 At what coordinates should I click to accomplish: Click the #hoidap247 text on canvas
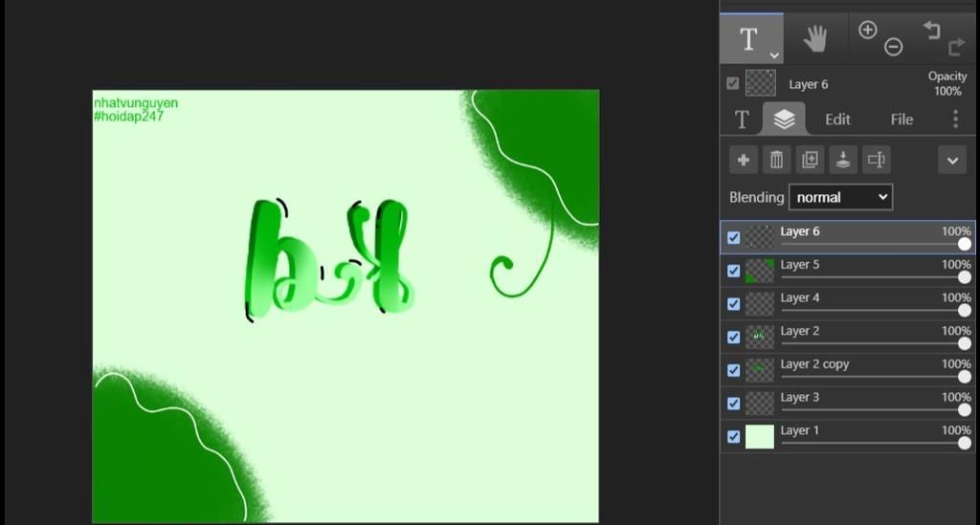coord(129,116)
